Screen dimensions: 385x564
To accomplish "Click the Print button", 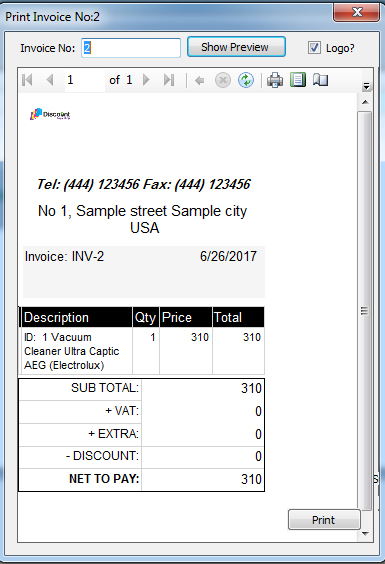I will 324,520.
